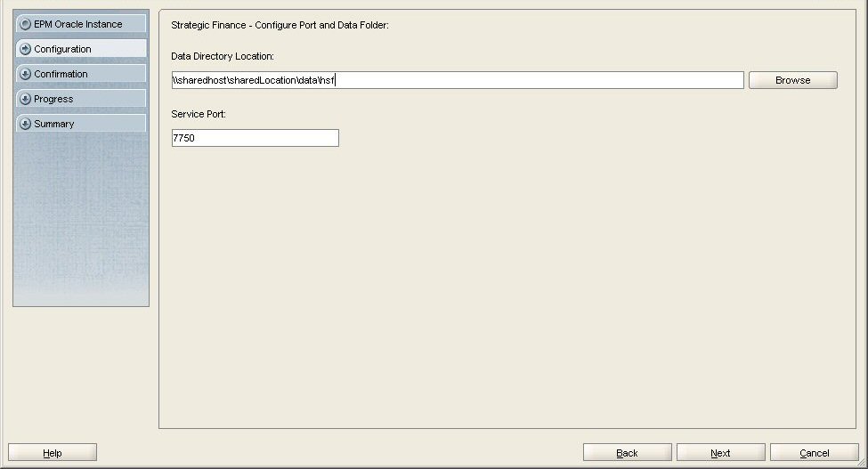Select the Progress step label
Image resolution: width=868 pixels, height=469 pixels.
(x=53, y=99)
